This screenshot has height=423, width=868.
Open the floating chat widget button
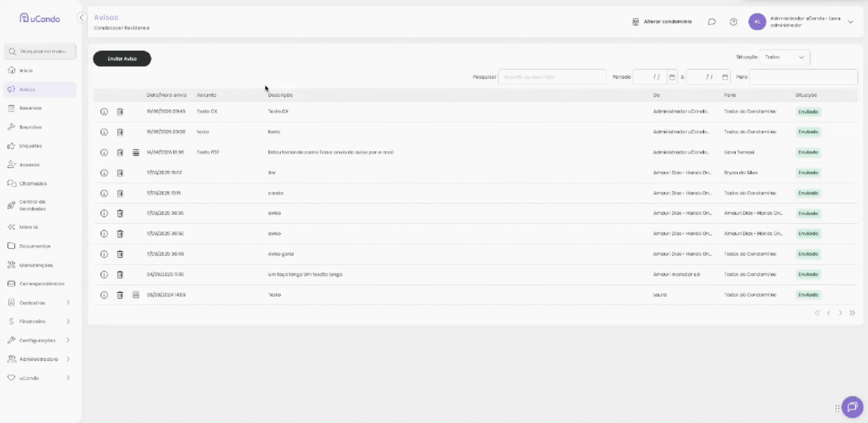pyautogui.click(x=852, y=407)
